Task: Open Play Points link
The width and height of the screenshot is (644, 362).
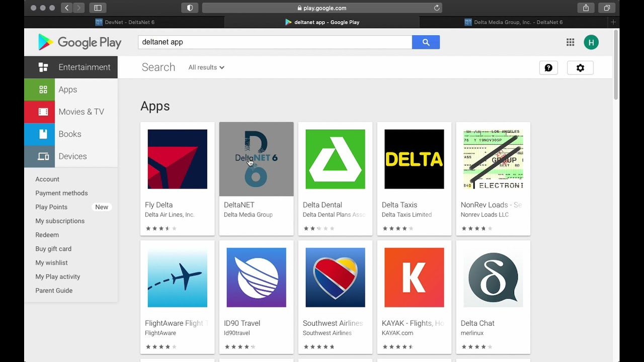Action: (51, 207)
